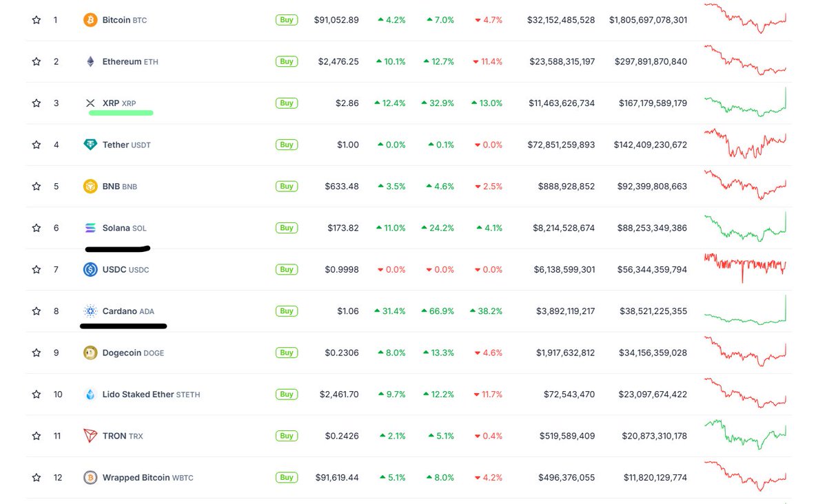Open TRON's 7-day sparkline chart
827x504 pixels.
[x=745, y=434]
